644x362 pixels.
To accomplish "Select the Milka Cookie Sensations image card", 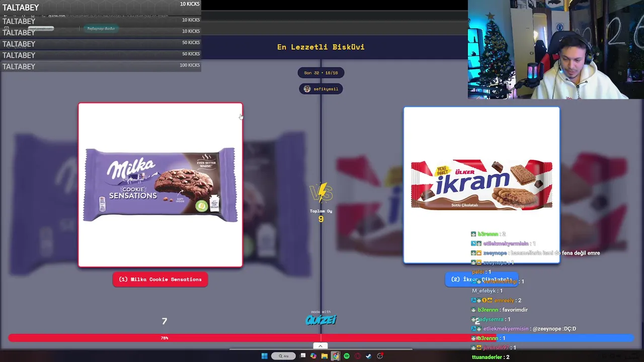I will [x=160, y=185].
